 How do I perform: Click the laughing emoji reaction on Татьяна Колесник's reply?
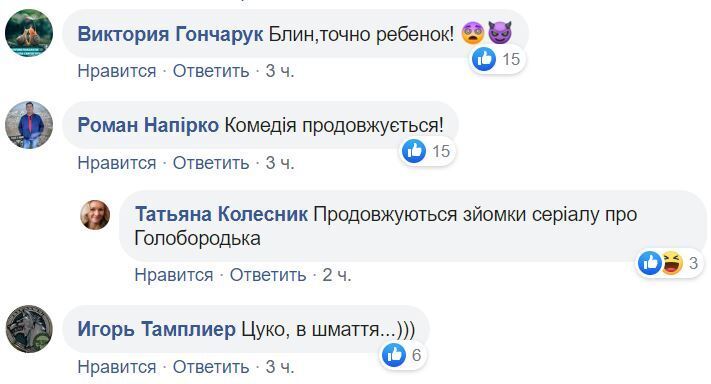point(672,263)
